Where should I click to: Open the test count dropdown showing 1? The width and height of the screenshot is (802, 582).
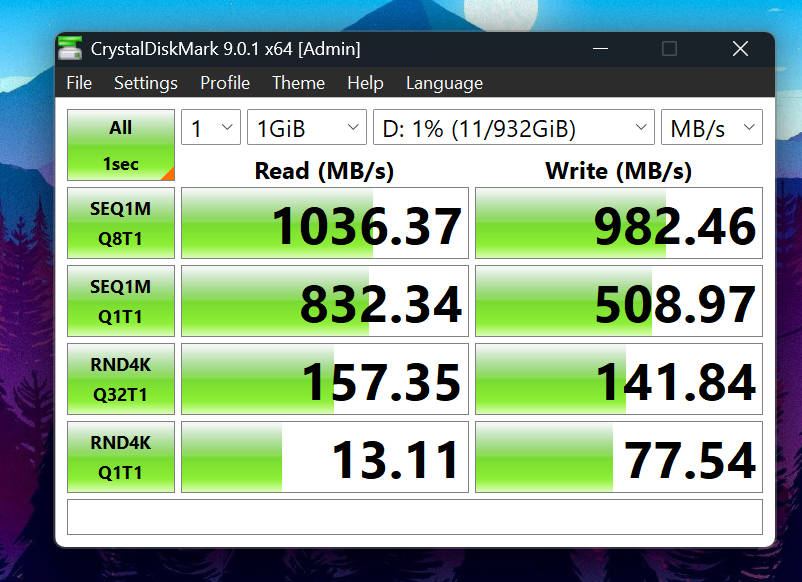pos(211,128)
